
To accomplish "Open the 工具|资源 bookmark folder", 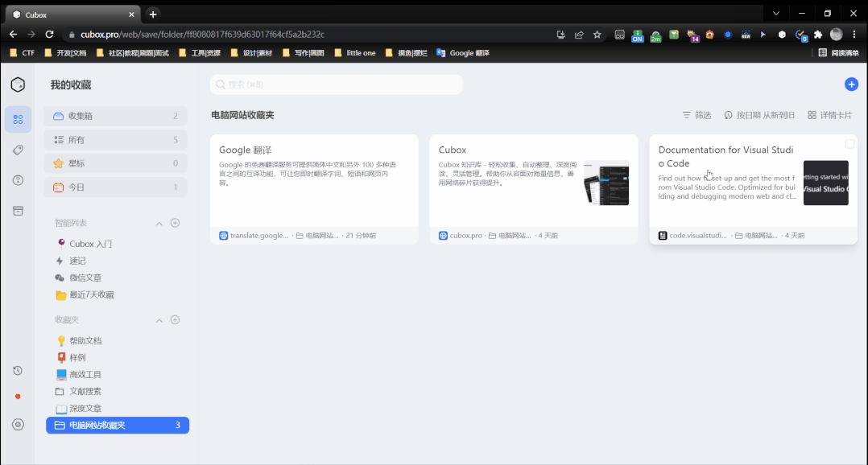I will click(200, 53).
